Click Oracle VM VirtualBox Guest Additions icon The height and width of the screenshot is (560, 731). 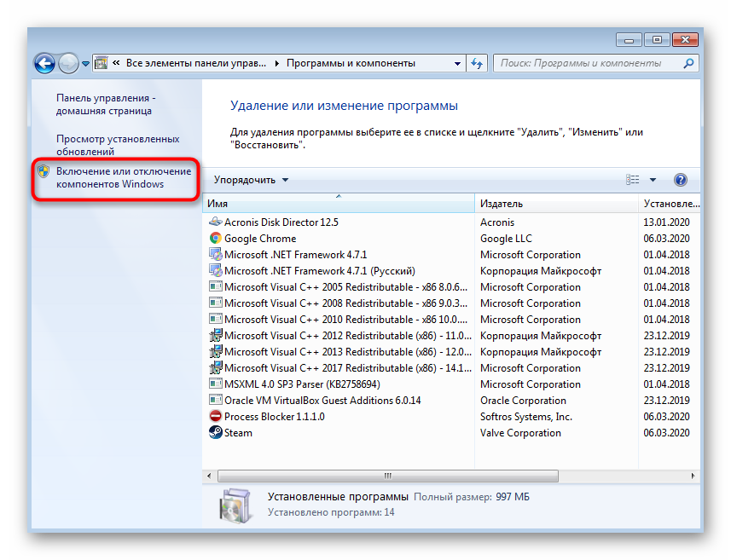(x=216, y=401)
